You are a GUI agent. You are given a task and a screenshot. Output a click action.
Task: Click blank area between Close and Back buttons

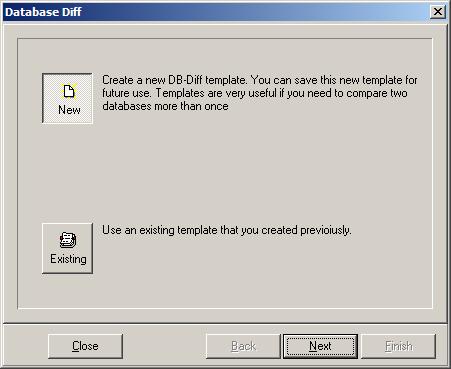click(164, 346)
